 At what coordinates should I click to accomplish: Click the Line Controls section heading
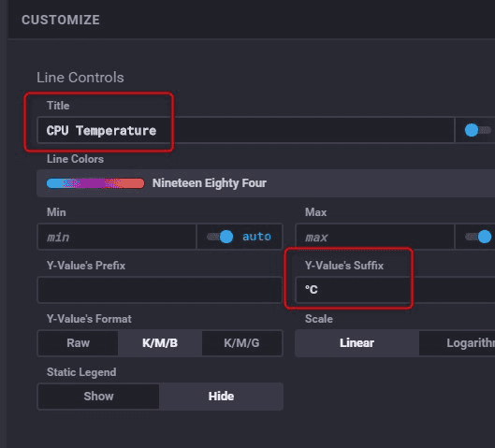point(80,78)
